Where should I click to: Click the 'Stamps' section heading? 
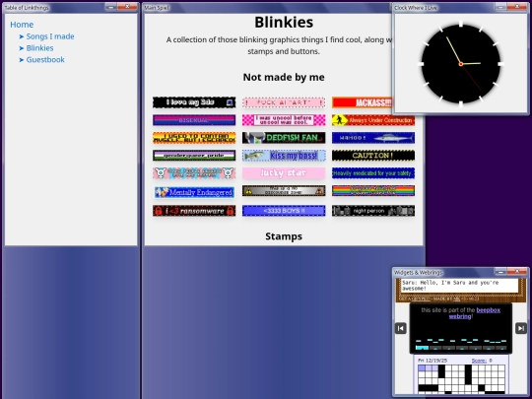pos(284,236)
